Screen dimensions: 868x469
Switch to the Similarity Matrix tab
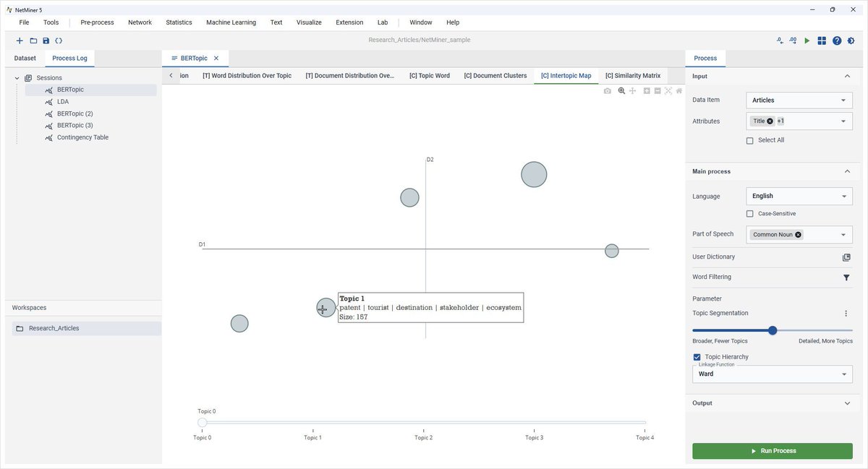[x=632, y=75]
